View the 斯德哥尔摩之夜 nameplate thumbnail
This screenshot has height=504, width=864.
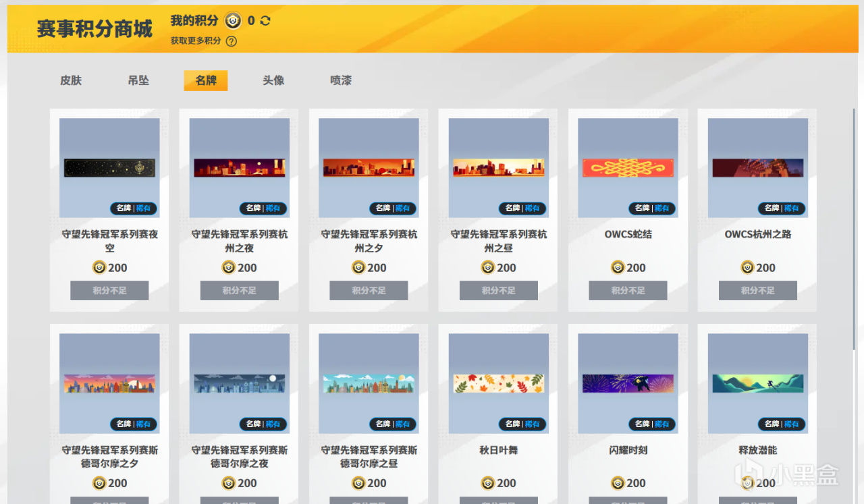pyautogui.click(x=240, y=383)
